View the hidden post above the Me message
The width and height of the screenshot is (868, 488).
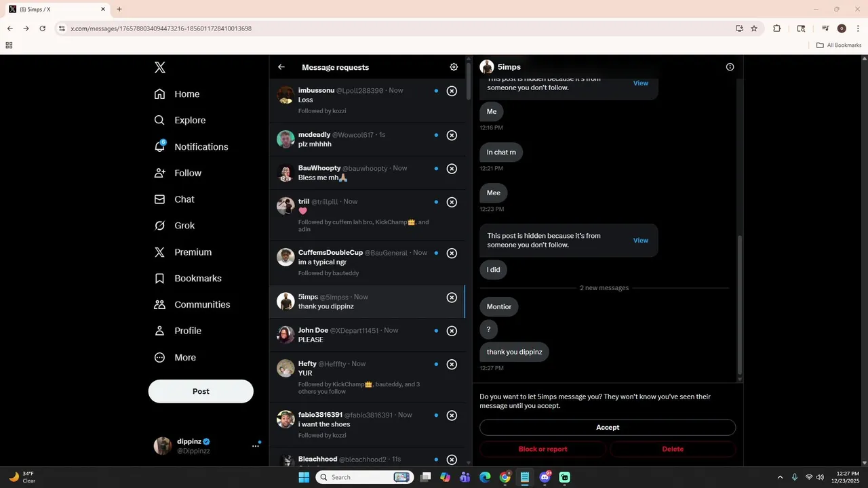641,83
